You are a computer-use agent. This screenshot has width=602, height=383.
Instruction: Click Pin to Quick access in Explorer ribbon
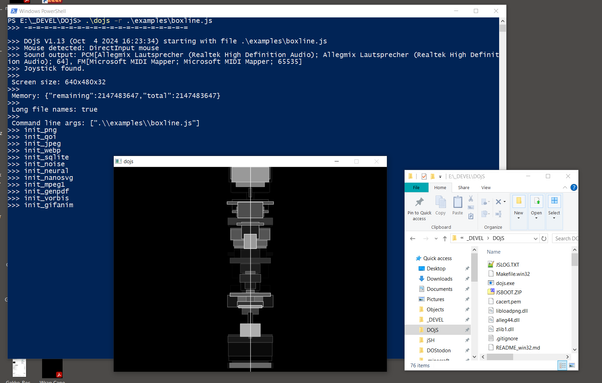click(x=419, y=208)
